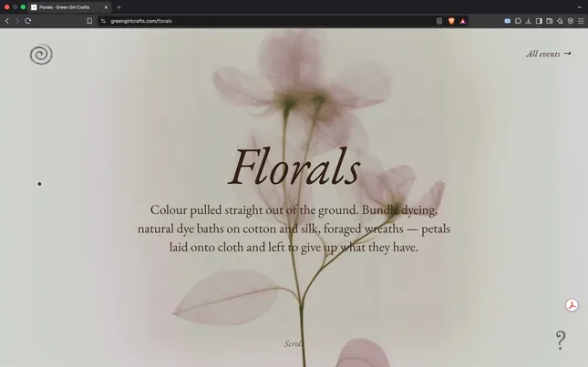Image resolution: width=588 pixels, height=367 pixels.
Task: Open Brave Shields lion icon
Action: point(451,21)
